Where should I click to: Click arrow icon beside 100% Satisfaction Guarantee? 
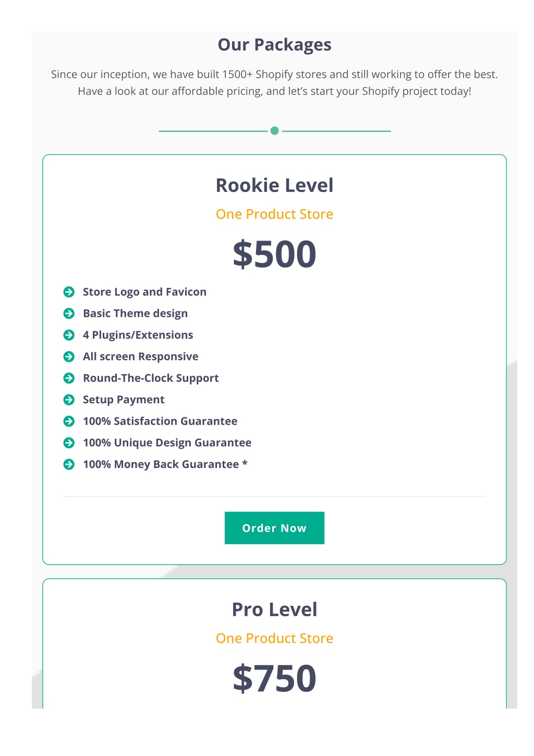69,421
